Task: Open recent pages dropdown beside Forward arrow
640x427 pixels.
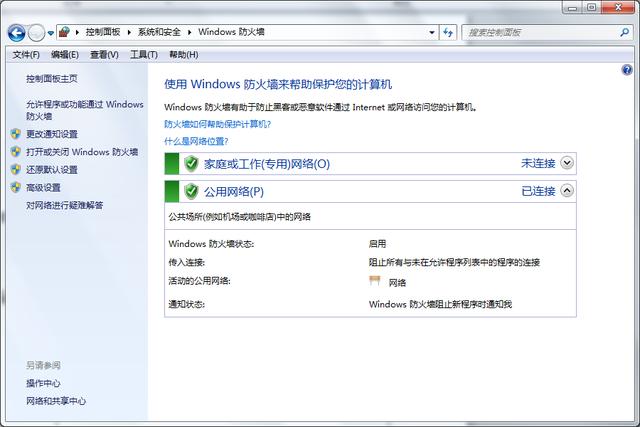Action: coord(51,33)
